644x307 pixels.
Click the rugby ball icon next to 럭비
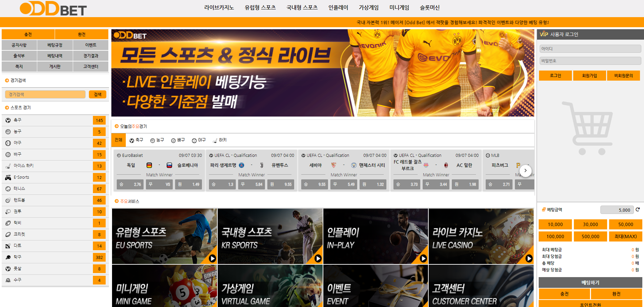coord(8,223)
